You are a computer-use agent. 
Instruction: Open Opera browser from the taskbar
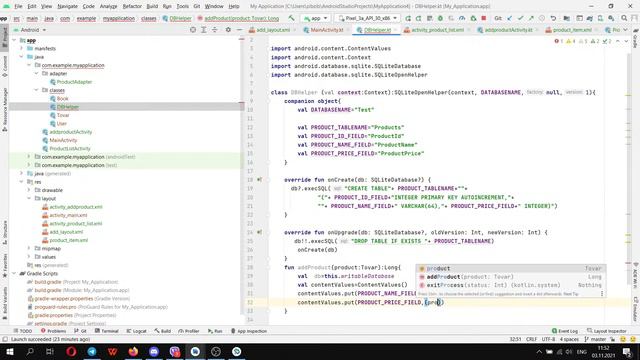(71, 351)
